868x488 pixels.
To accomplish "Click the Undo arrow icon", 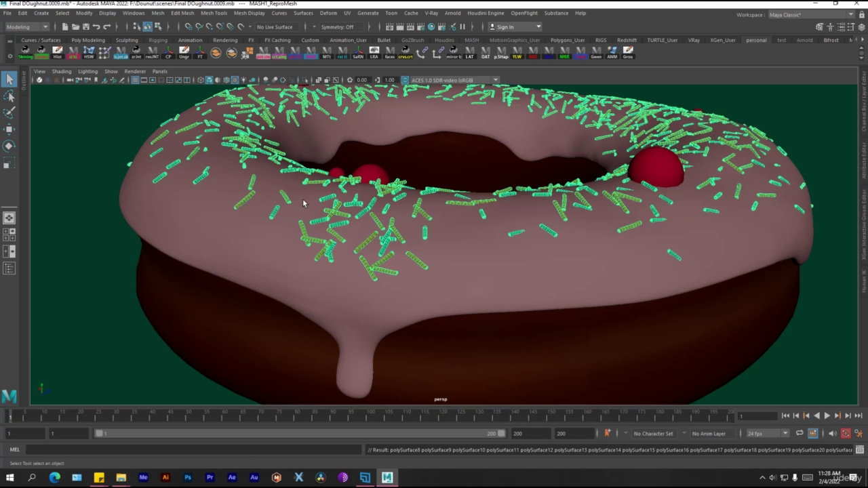I will 96,27.
